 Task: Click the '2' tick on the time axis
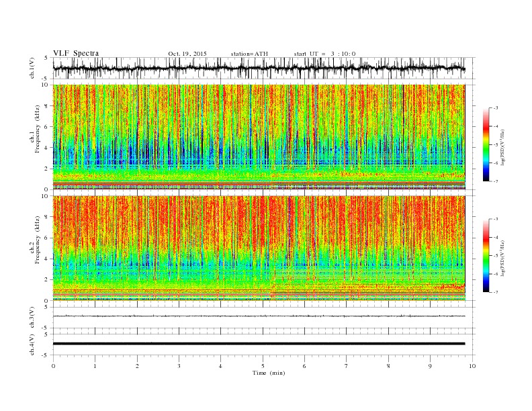[x=137, y=366]
